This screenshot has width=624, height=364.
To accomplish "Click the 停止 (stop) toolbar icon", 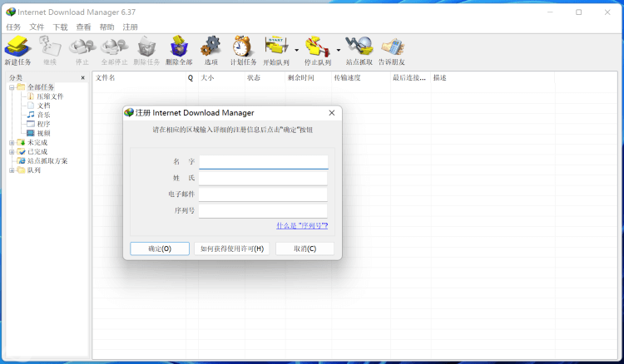I will coord(82,51).
